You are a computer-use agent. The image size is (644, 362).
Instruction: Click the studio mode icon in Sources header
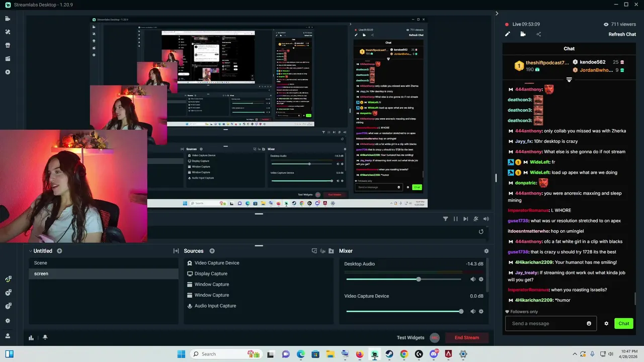point(314,251)
